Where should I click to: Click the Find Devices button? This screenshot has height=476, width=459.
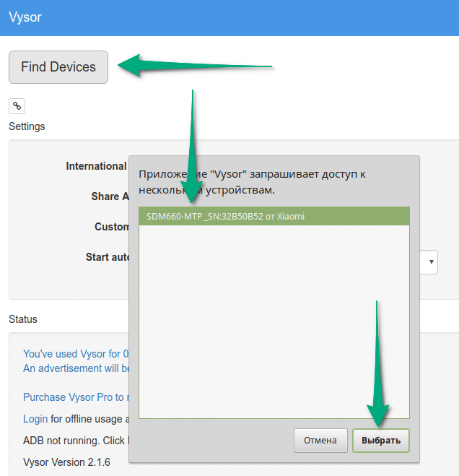(x=58, y=67)
